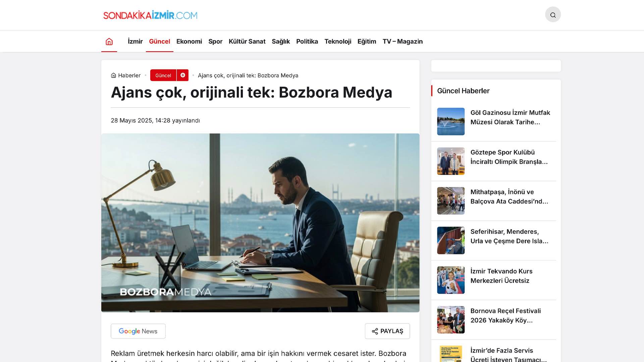The image size is (644, 362).
Task: Open the Bornova Reçel Festivali 2026 headline
Action: coord(506,315)
